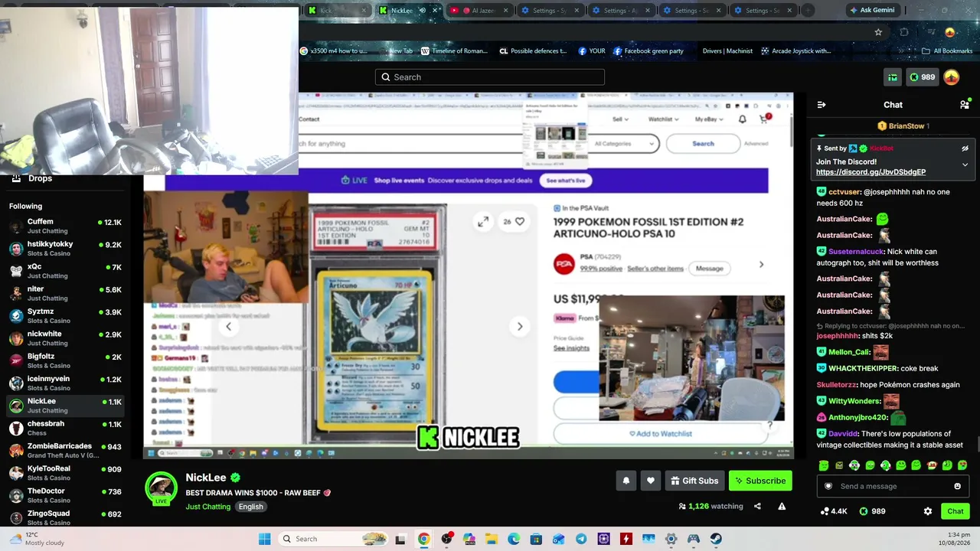Viewport: 980px width, 551px height.
Task: Open Settings gear app in the taskbar
Action: (x=671, y=539)
